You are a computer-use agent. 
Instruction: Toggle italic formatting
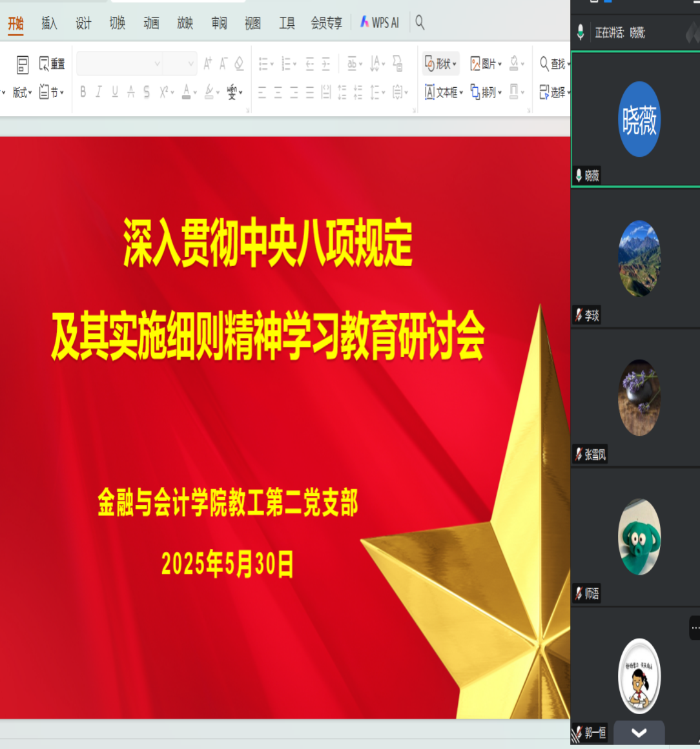[99, 92]
